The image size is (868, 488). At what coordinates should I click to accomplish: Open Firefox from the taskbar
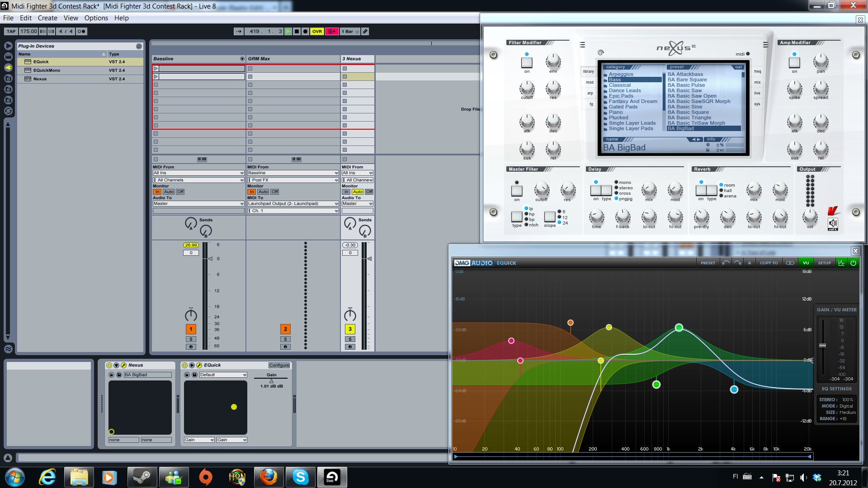pyautogui.click(x=269, y=477)
